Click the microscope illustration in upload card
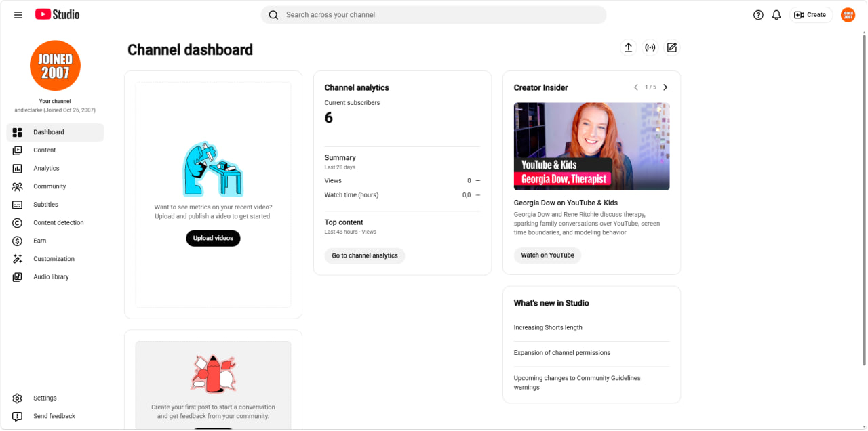This screenshot has width=868, height=431. click(213, 169)
